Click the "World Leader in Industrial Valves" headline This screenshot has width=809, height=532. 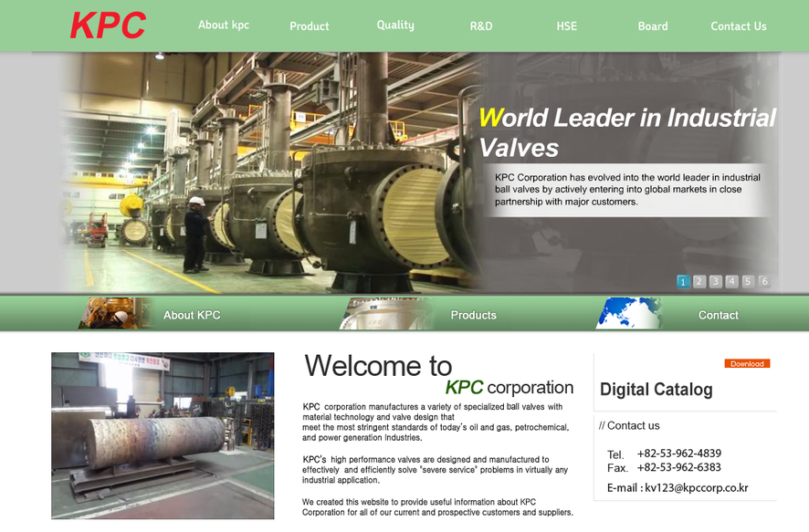[627, 132]
